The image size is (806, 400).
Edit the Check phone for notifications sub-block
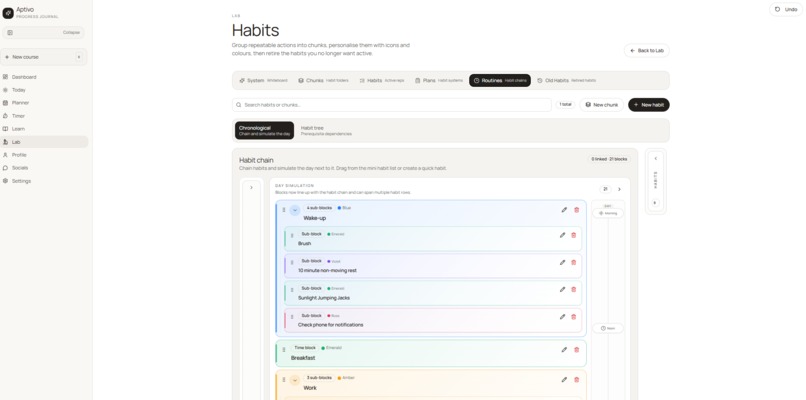coord(562,317)
